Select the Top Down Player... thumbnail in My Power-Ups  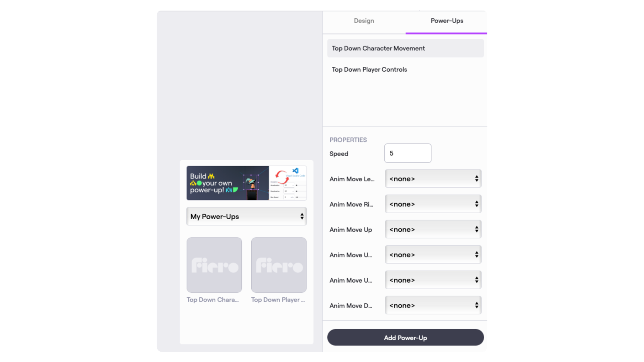click(279, 265)
